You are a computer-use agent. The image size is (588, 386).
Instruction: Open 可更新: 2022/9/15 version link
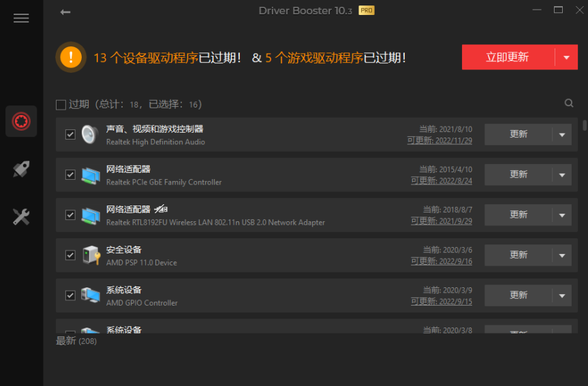coord(442,302)
